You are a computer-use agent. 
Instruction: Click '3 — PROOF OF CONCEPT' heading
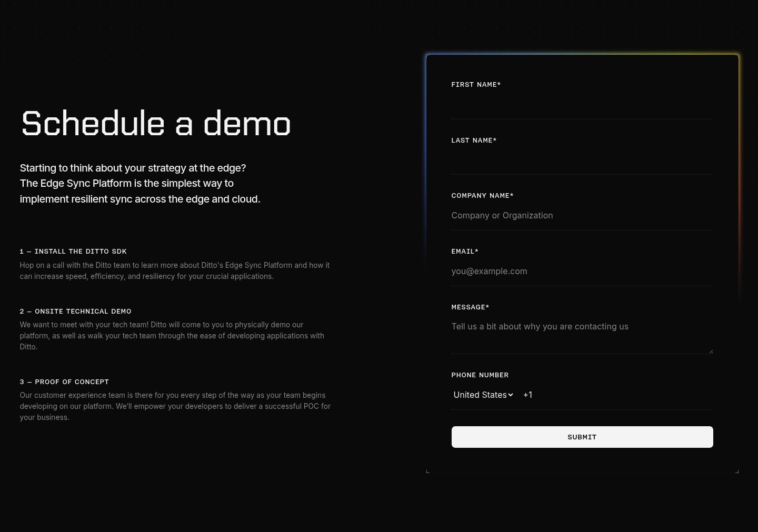(64, 382)
